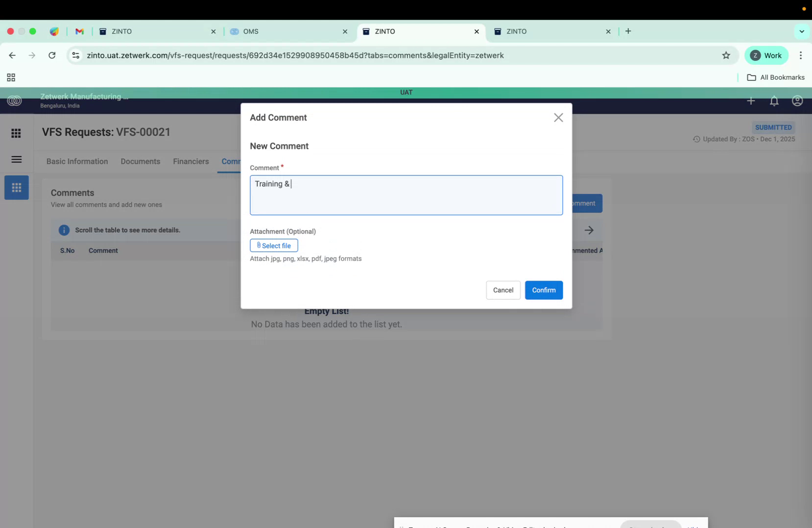The height and width of the screenshot is (528, 812).
Task: Click the plus icon in the top navbar
Action: (750, 101)
